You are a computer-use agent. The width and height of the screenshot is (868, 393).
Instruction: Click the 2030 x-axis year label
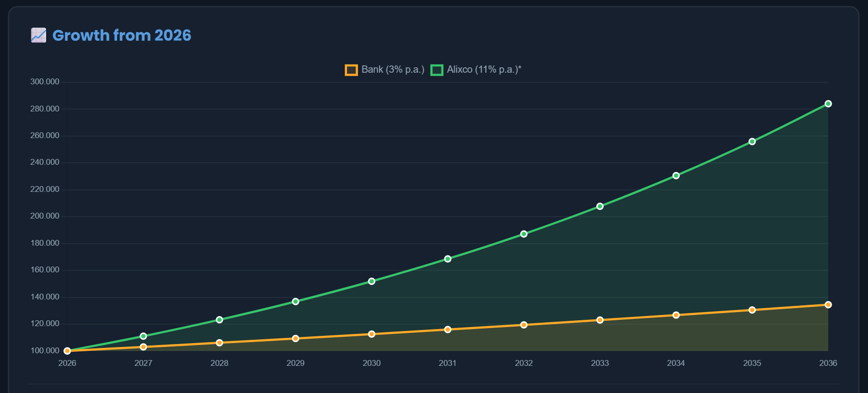372,363
